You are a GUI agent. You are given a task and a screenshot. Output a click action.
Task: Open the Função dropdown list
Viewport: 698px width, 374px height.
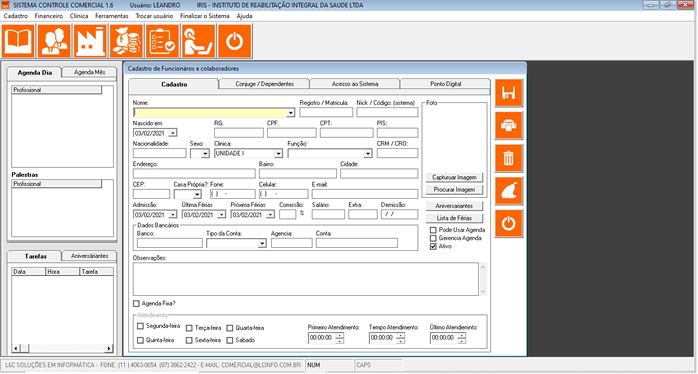pyautogui.click(x=368, y=154)
